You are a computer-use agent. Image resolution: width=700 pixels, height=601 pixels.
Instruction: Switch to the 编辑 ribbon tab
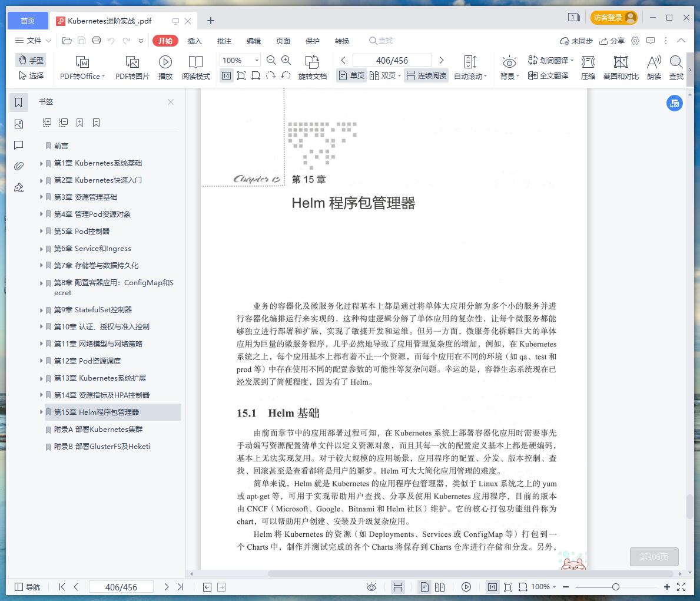coord(254,41)
